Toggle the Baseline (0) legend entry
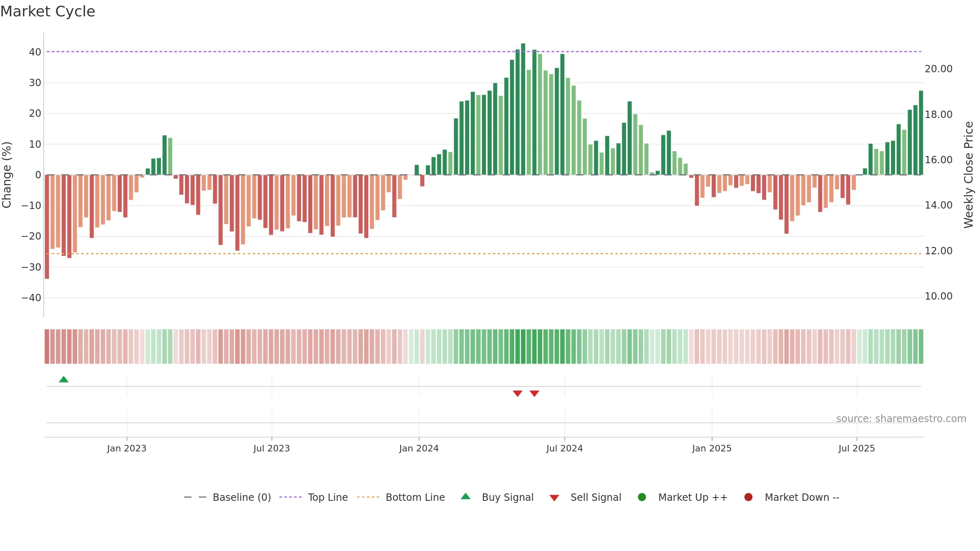The height and width of the screenshot is (551, 980). pyautogui.click(x=227, y=497)
